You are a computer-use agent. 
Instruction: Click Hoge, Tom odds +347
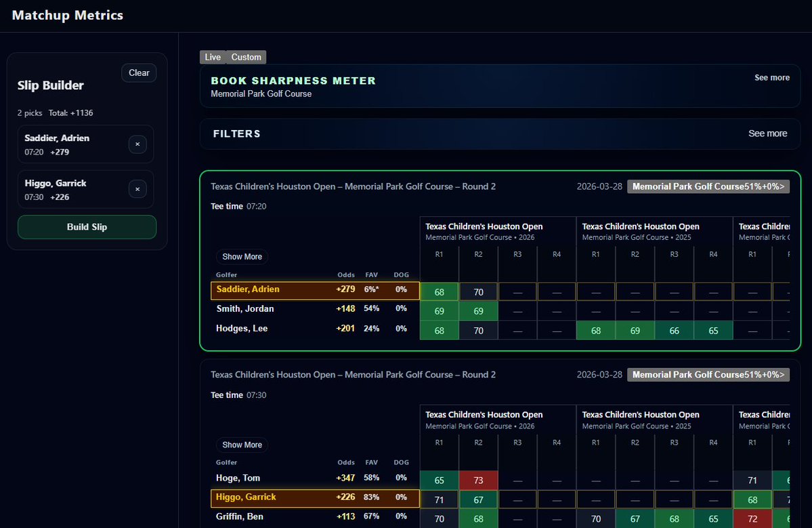(345, 478)
